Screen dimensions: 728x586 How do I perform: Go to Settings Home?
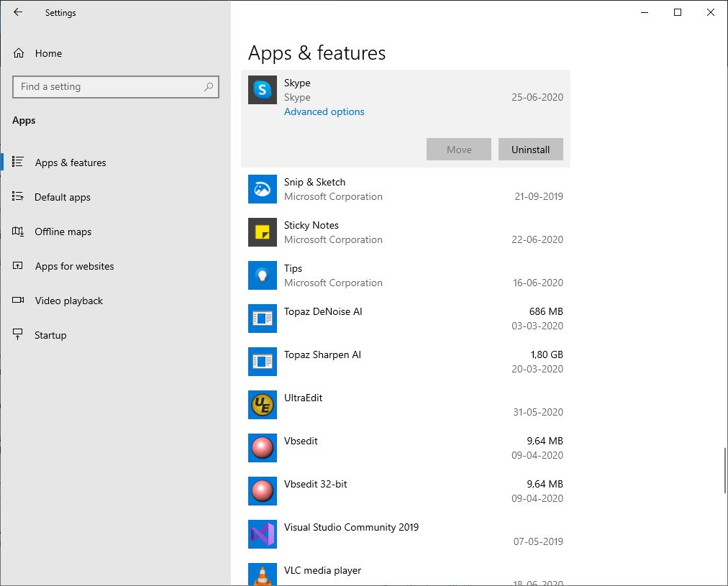click(48, 53)
